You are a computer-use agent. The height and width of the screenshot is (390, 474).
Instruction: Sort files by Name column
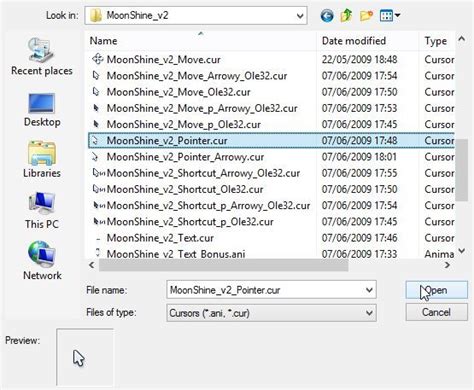coord(202,41)
